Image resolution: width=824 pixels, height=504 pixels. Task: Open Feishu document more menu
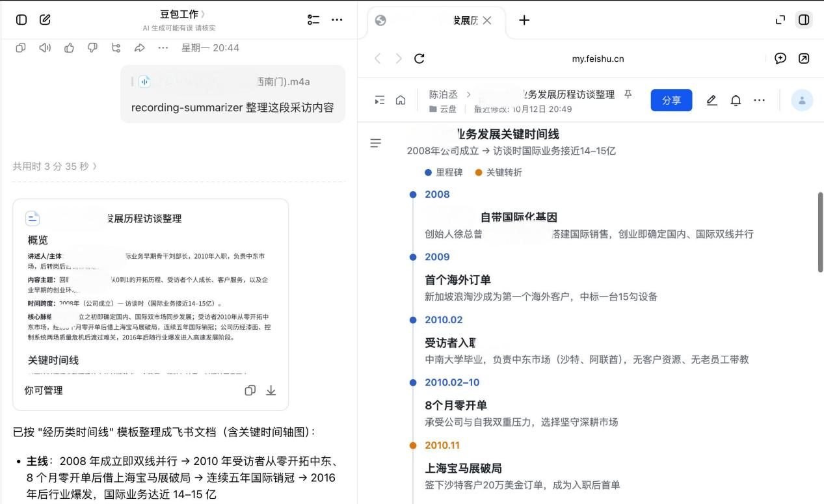(759, 100)
